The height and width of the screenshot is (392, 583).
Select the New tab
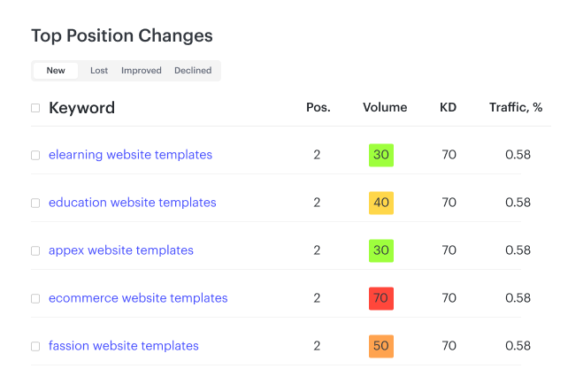point(56,71)
